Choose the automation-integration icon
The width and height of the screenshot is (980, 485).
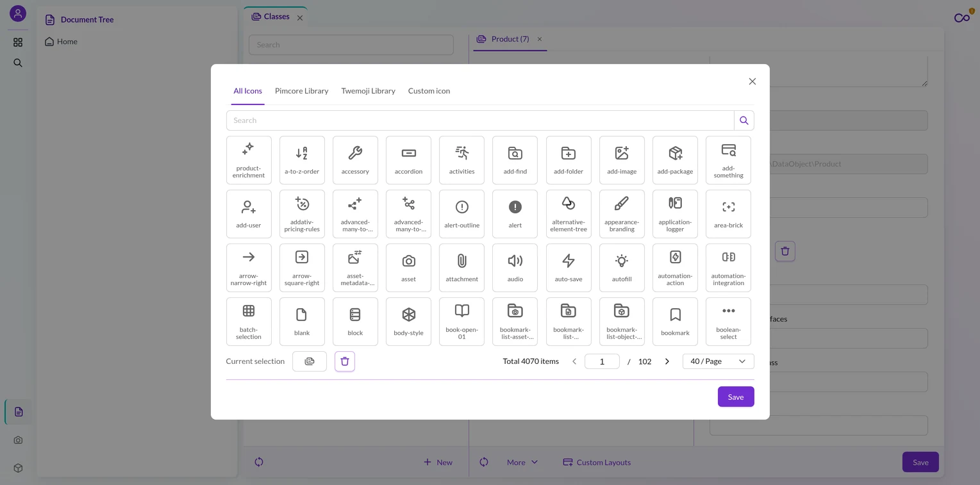pos(728,267)
